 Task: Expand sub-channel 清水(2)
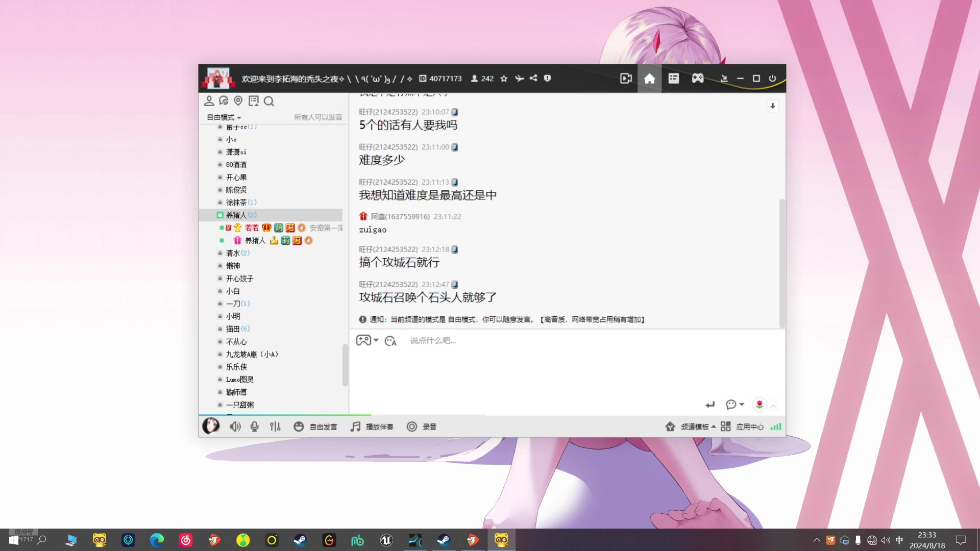(x=238, y=253)
